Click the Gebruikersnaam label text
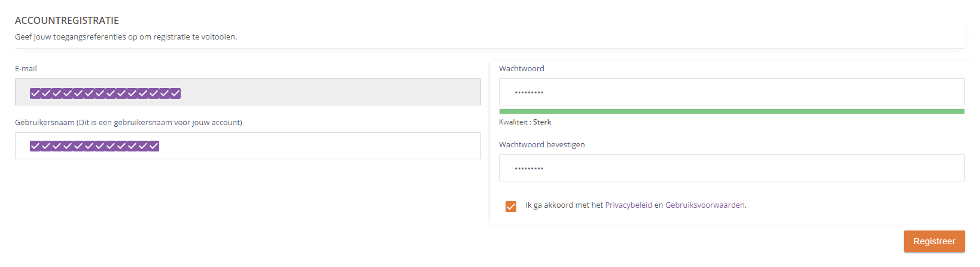 (x=128, y=123)
